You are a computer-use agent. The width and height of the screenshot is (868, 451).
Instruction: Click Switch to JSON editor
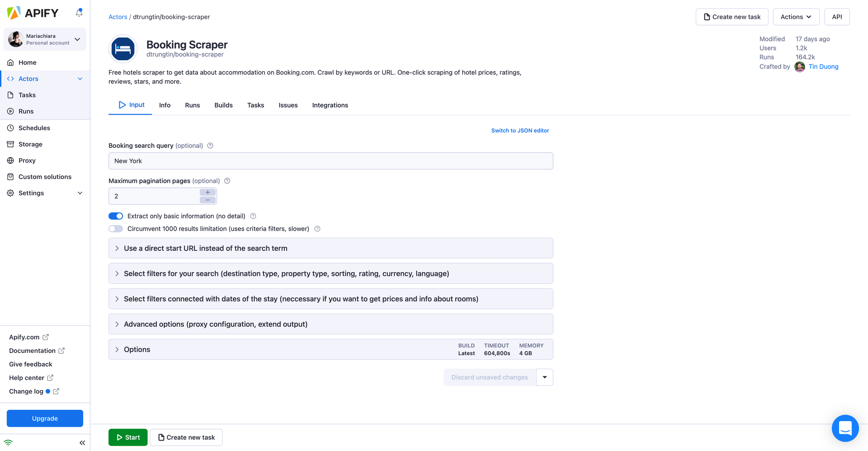520,131
